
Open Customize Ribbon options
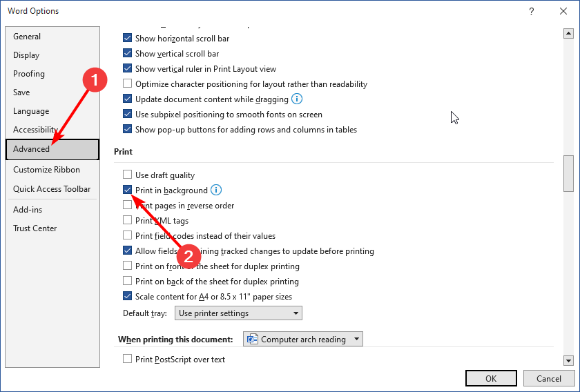click(47, 170)
